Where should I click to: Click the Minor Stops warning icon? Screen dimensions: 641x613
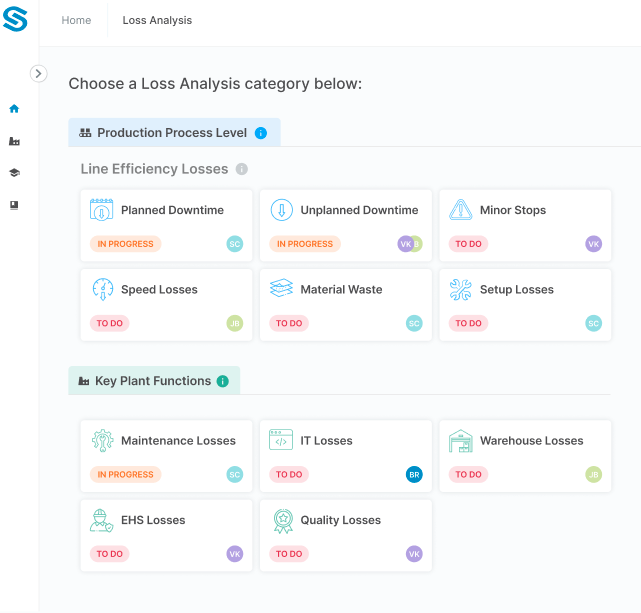(x=460, y=210)
